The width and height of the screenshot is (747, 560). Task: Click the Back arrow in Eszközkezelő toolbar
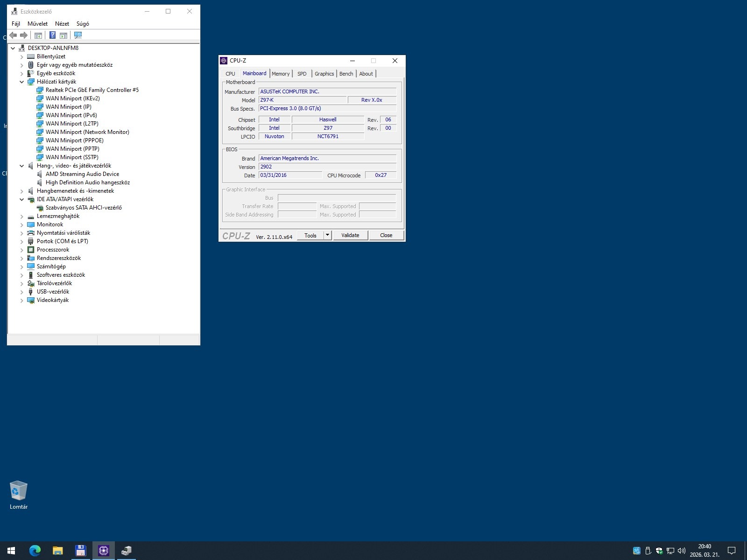click(13, 35)
